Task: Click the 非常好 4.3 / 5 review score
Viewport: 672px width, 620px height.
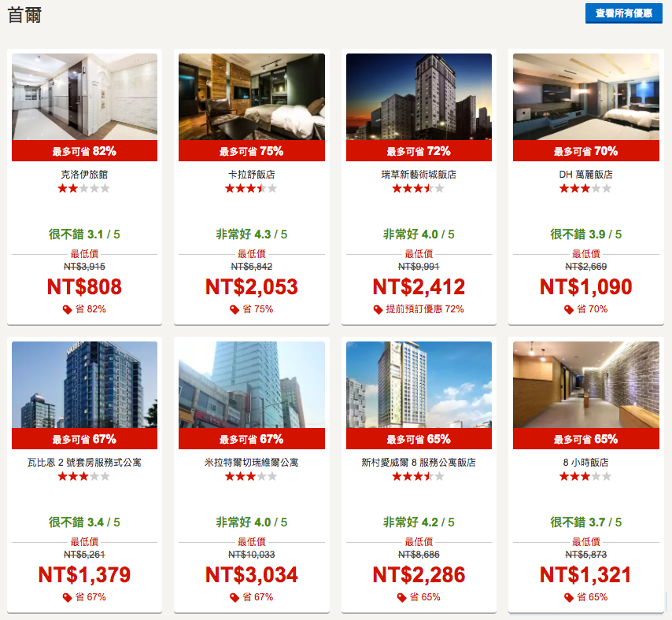Action: click(x=252, y=234)
